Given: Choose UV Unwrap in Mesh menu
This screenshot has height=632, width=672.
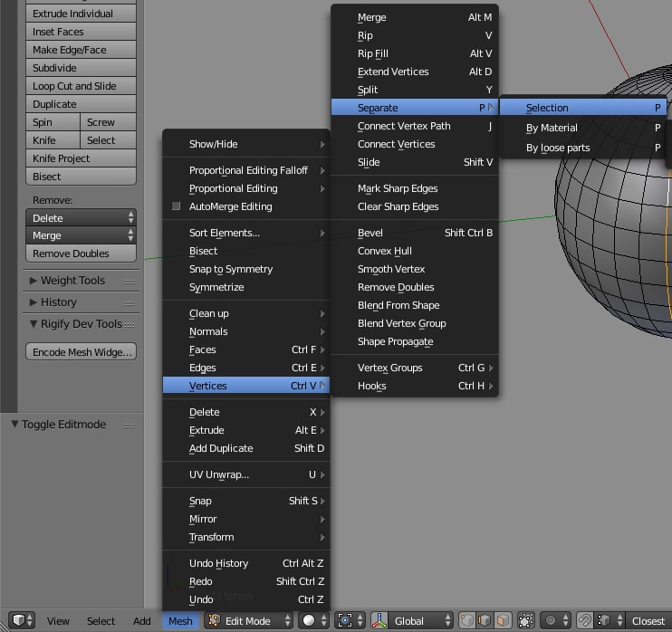Looking at the screenshot, I should point(246,474).
